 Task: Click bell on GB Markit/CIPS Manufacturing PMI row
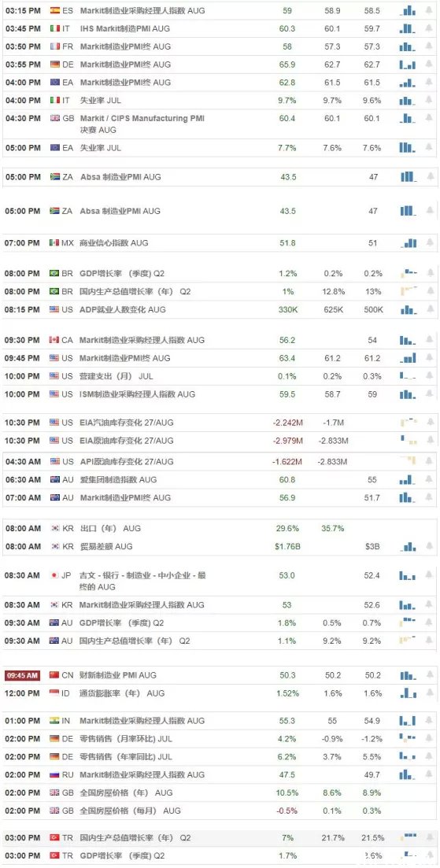click(x=430, y=119)
